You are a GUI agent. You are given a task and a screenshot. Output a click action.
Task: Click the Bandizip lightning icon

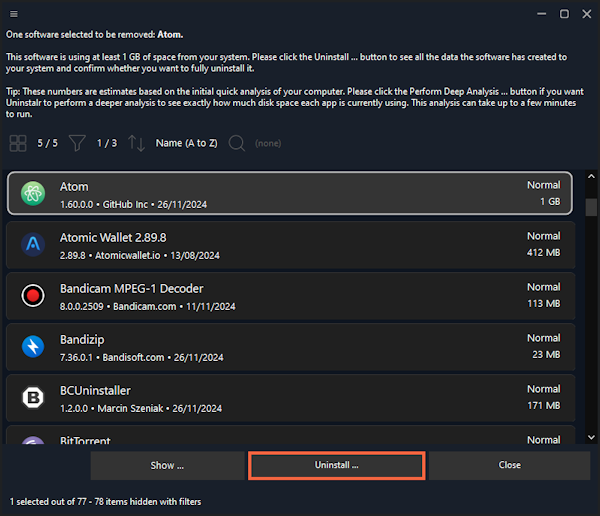[33, 346]
